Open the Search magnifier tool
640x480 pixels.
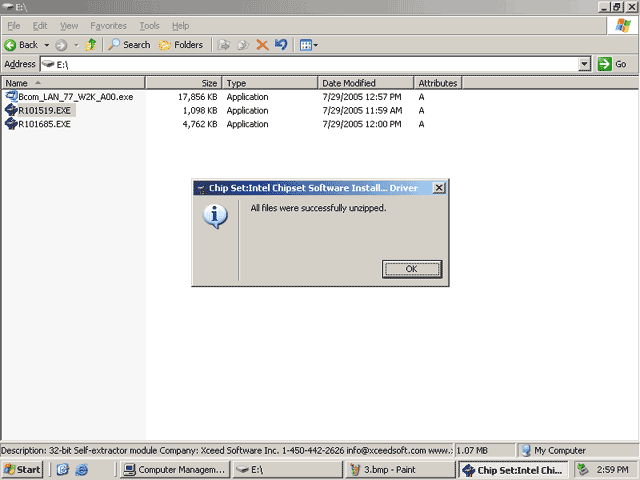coord(129,45)
